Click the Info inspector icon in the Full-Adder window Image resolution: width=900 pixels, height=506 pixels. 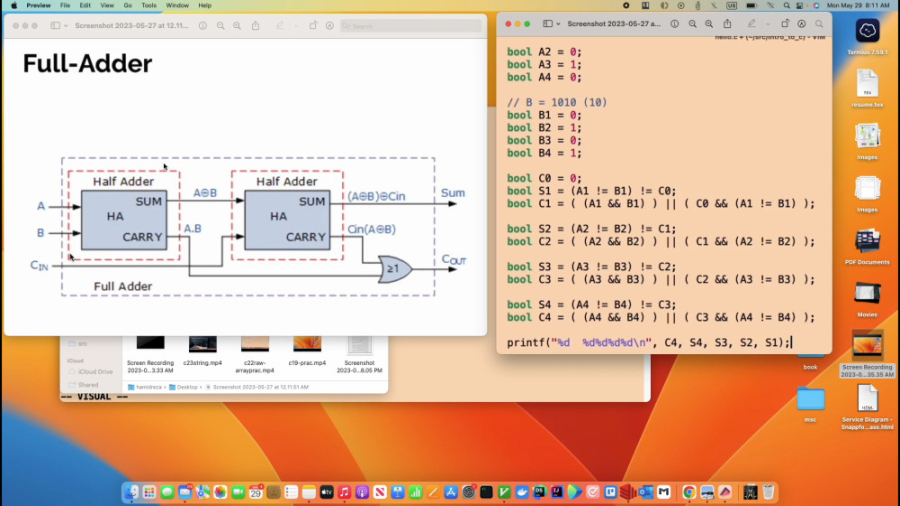203,25
